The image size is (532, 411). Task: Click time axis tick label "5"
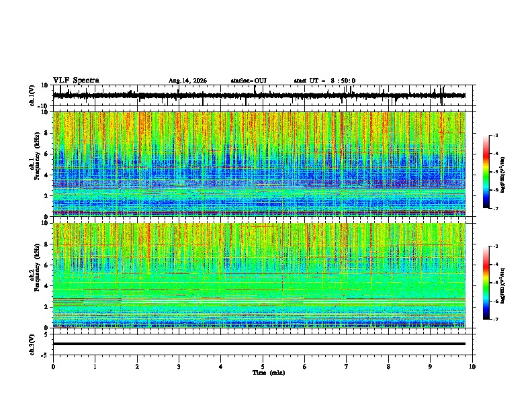[263, 367]
